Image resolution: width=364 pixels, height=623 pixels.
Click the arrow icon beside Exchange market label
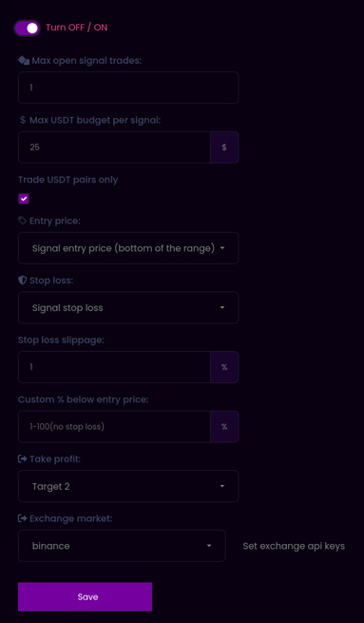pos(23,518)
